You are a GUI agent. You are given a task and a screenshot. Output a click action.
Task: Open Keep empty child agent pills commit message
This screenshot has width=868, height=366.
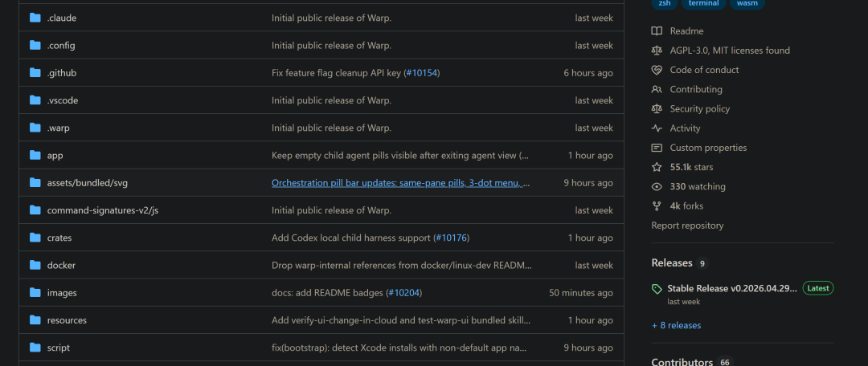(400, 156)
